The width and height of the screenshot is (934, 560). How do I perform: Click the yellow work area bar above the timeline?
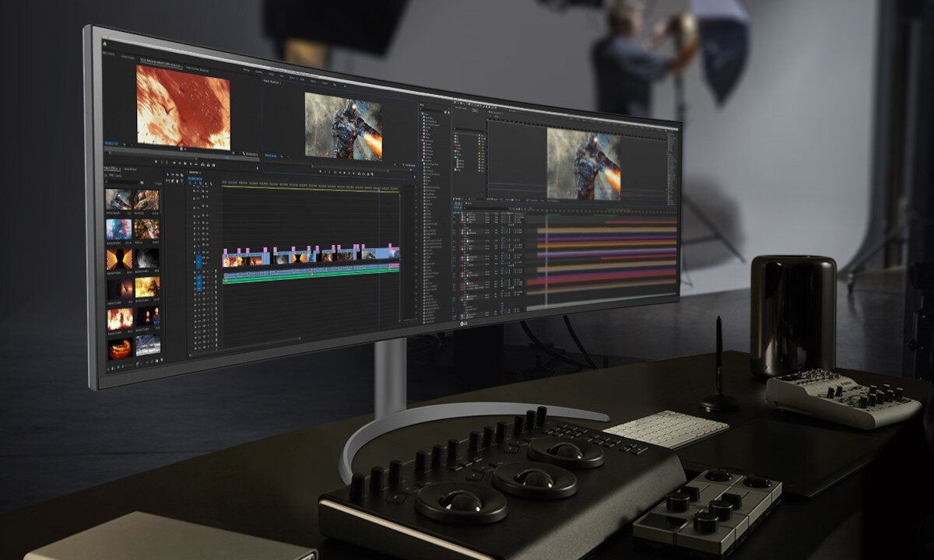click(311, 189)
